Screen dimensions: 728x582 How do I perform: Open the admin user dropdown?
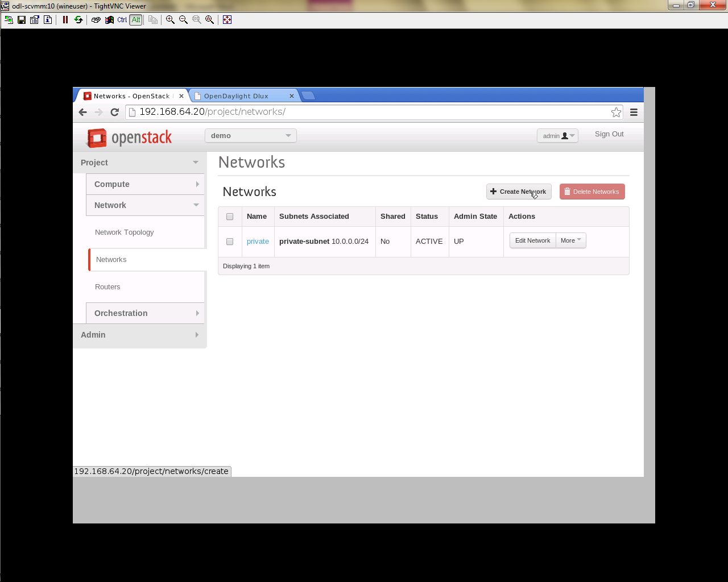[557, 136]
